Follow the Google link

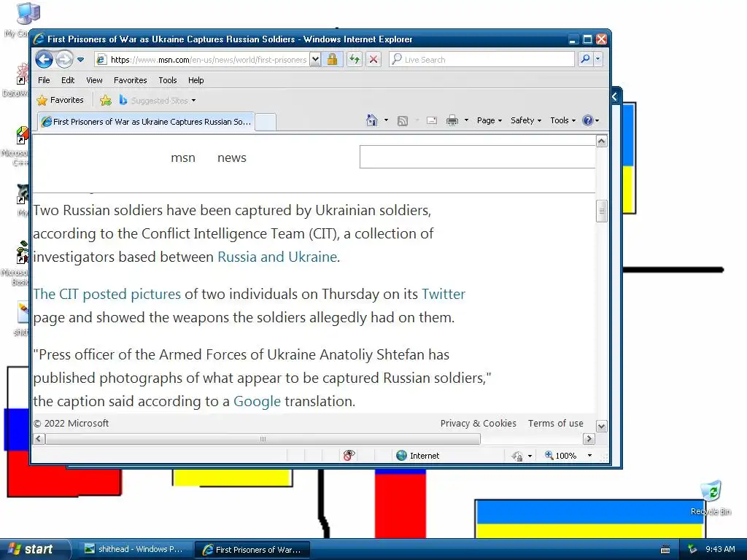[x=257, y=402]
